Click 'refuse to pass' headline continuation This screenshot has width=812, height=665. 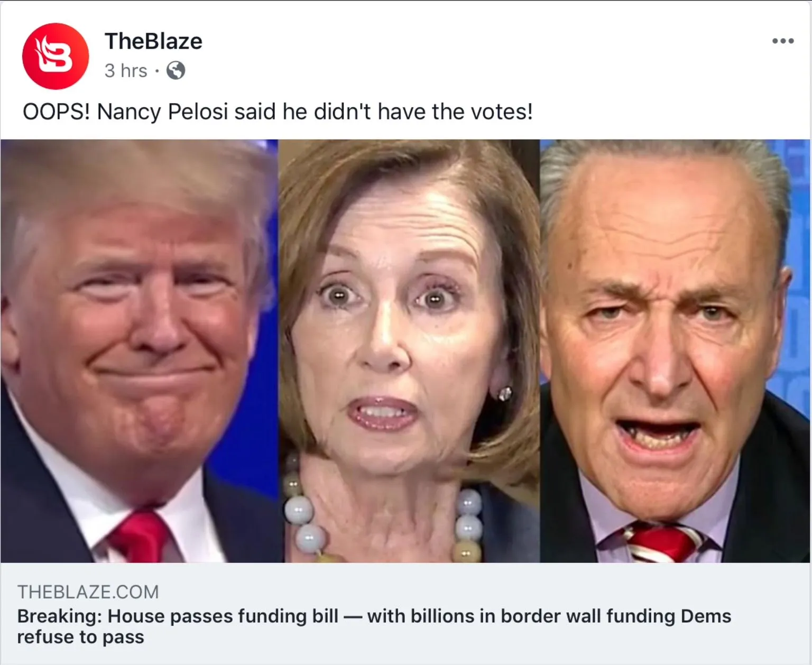click(x=80, y=637)
